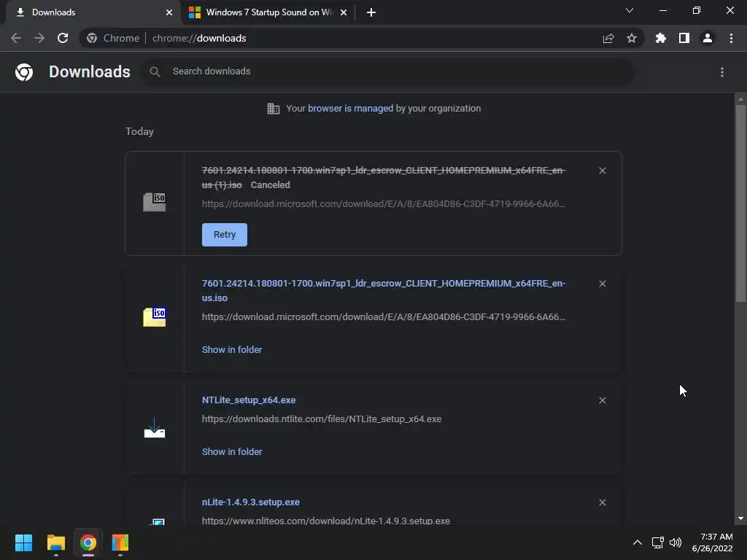Open the volume tray icon
Image resolution: width=747 pixels, height=560 pixels.
pos(676,542)
